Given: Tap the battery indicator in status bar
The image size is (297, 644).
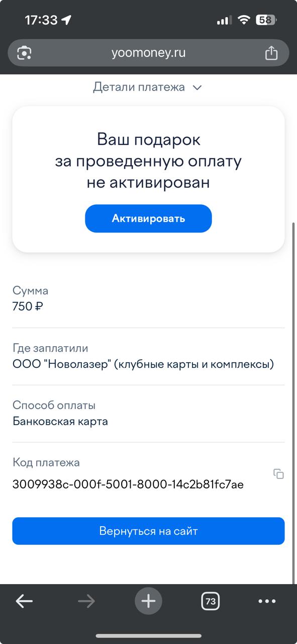Looking at the screenshot, I should click(x=265, y=20).
